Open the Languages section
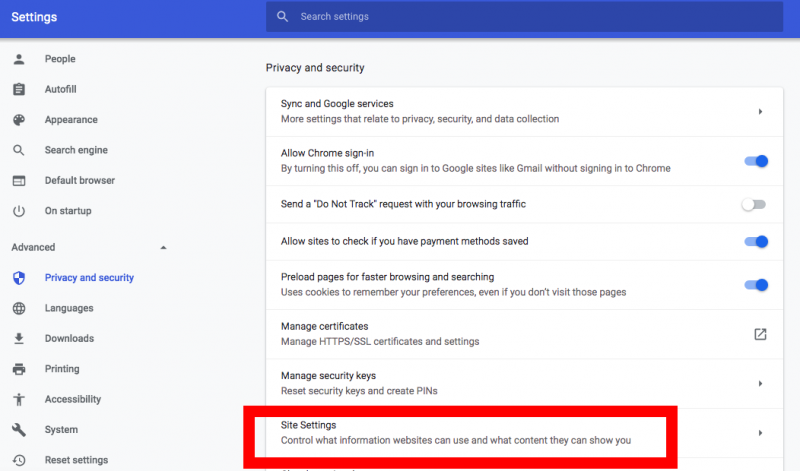This screenshot has height=471, width=800. pyautogui.click(x=69, y=308)
